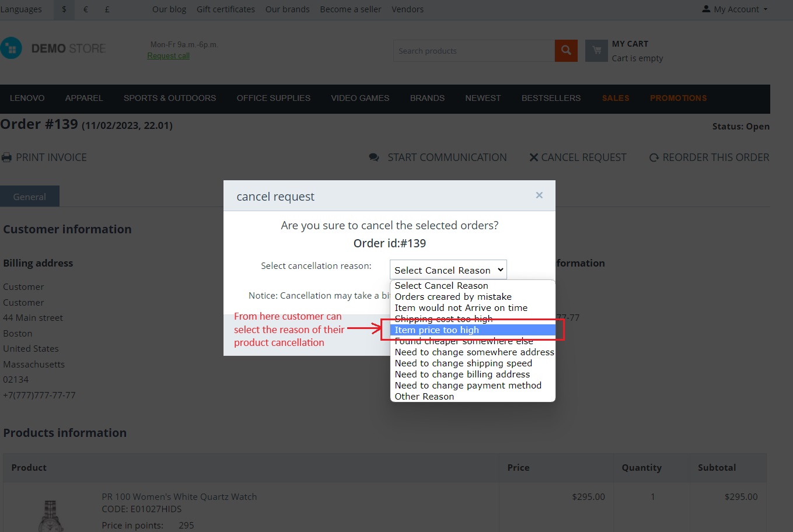
Task: Open Video Games category
Action: tap(360, 98)
